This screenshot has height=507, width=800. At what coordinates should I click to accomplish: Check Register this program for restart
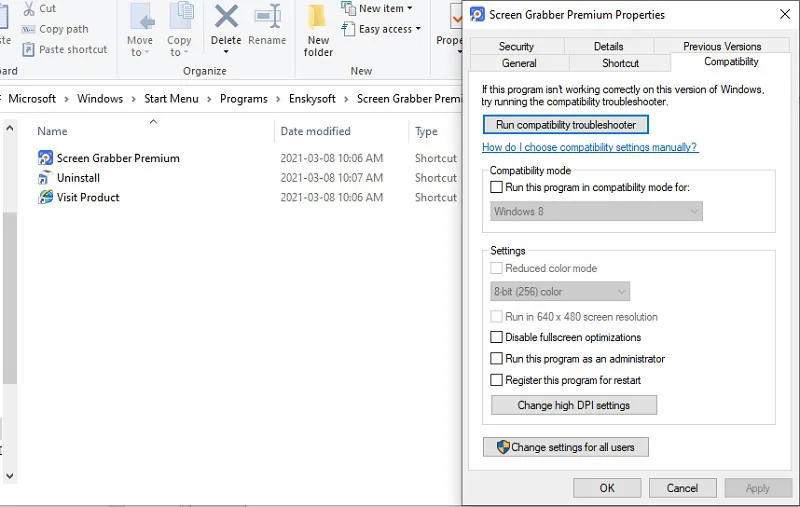click(x=496, y=380)
